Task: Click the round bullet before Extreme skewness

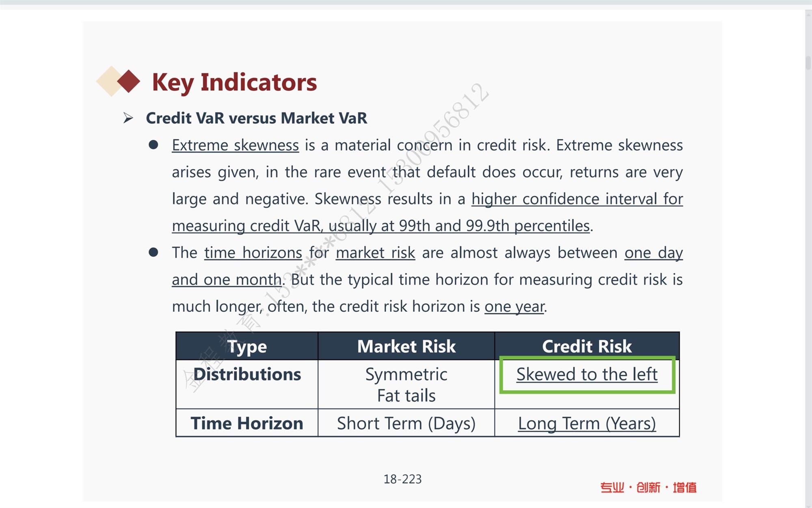Action: (x=153, y=145)
